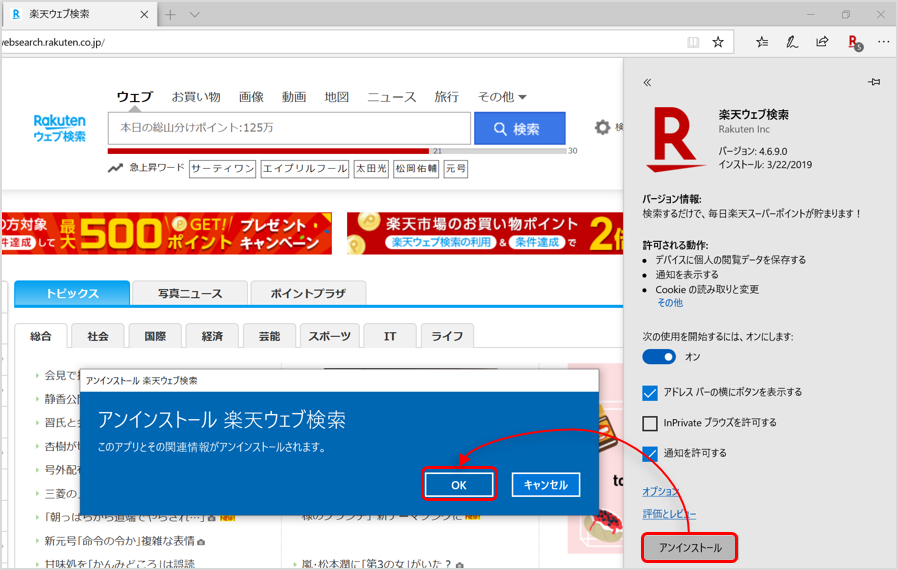This screenshot has height=570, width=898.
Task: Enable InPrivate ブラウズを許可する checkbox
Action: (x=649, y=423)
